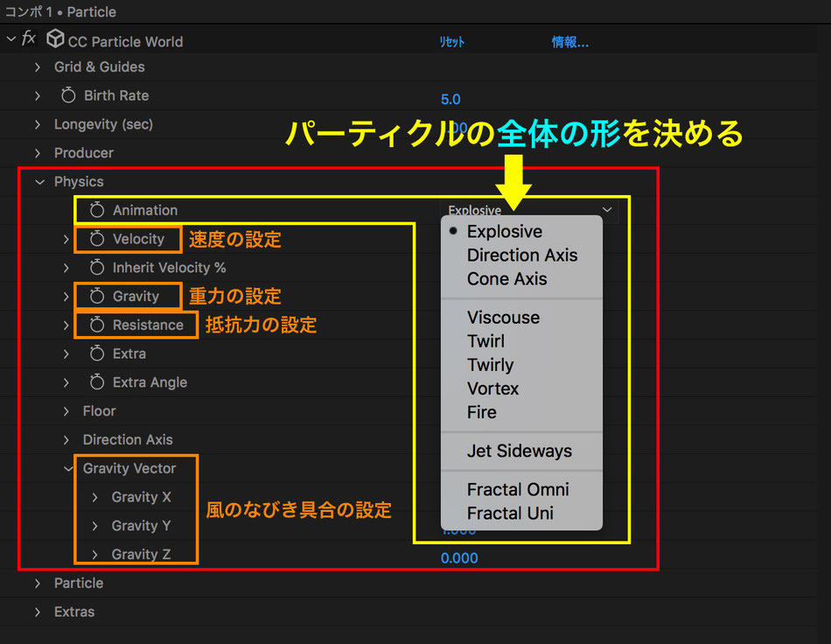Click the CC Particle World effect name
This screenshot has height=644, width=831.
125,42
